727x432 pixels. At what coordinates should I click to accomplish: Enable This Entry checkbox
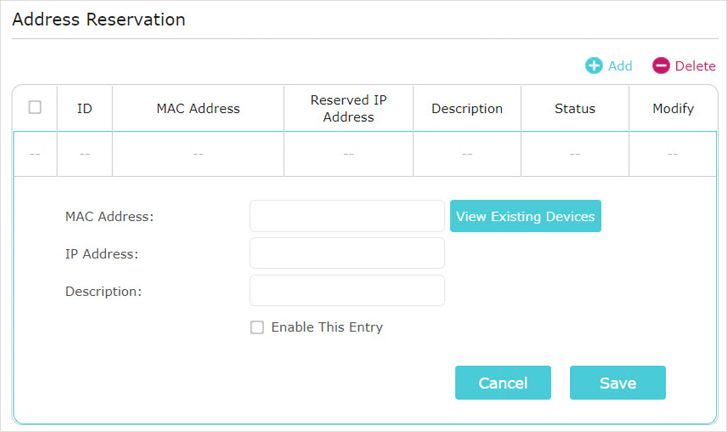pyautogui.click(x=257, y=327)
